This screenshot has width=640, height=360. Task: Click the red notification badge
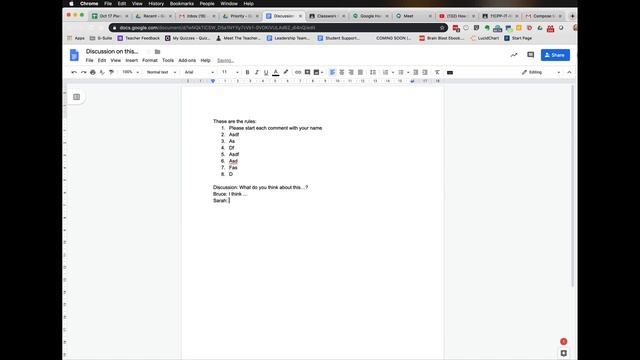coord(563,341)
